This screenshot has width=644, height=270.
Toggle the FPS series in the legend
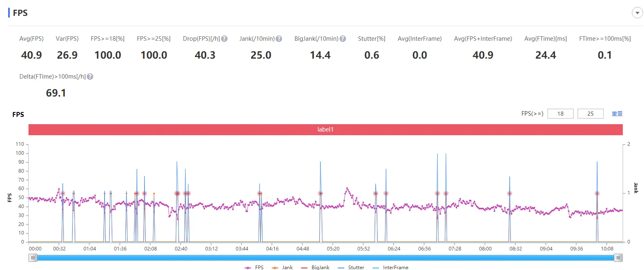(x=254, y=268)
